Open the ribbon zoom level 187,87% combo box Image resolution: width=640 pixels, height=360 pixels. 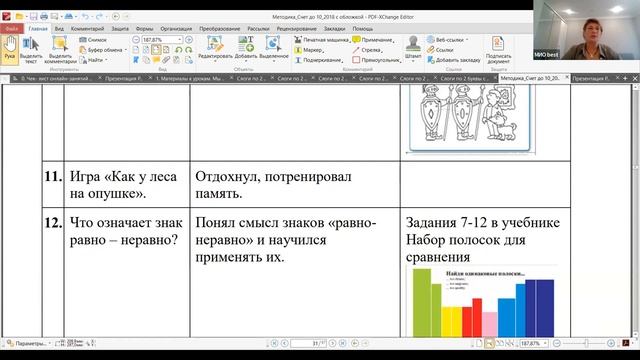(x=162, y=40)
